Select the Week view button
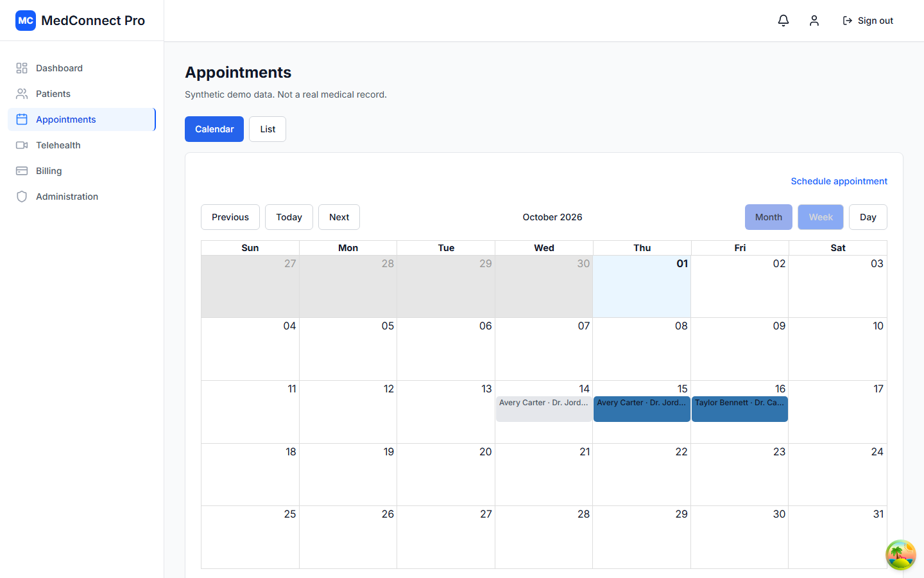Screen dimensions: 924x578 pyautogui.click(x=821, y=217)
